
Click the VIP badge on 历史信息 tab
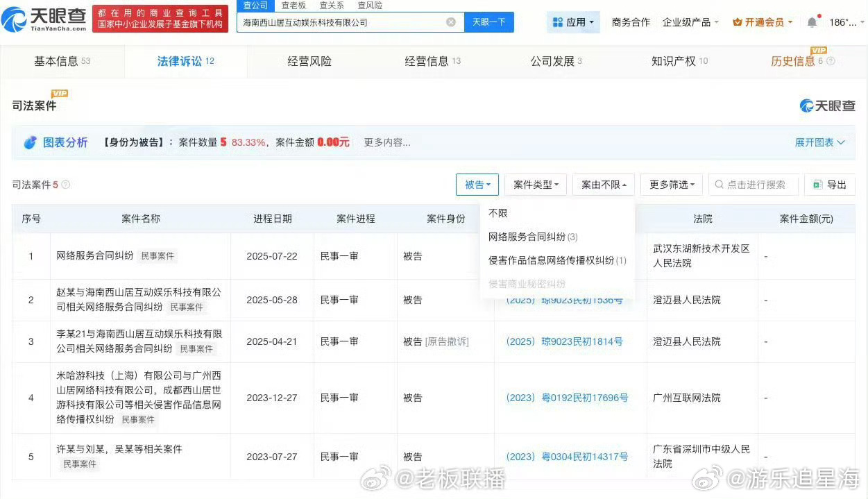[819, 50]
